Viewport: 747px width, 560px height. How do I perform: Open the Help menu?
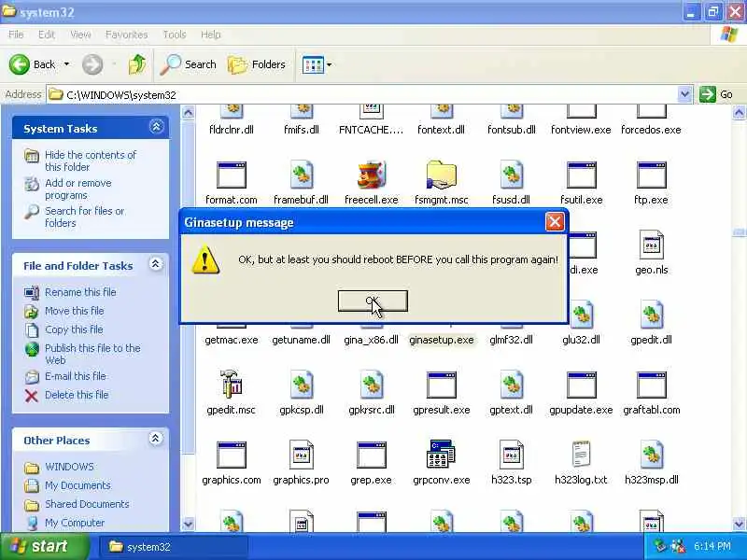click(x=210, y=35)
